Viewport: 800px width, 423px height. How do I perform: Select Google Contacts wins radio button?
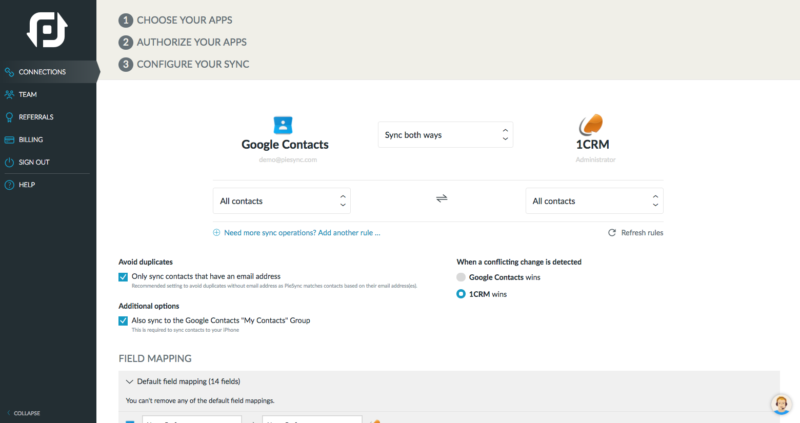tap(461, 276)
